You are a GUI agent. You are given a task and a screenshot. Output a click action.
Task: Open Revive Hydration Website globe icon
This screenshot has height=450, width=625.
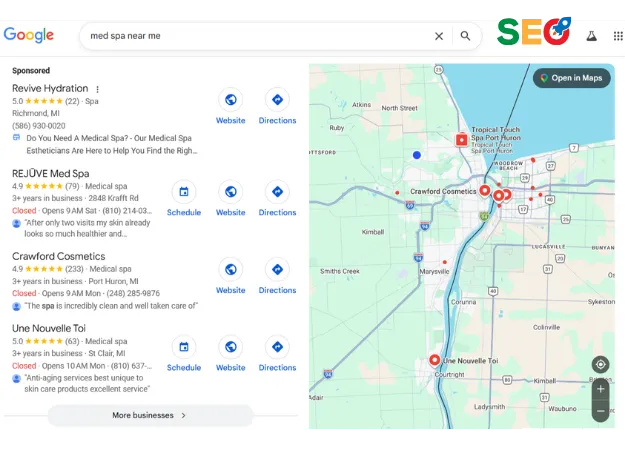click(x=230, y=100)
